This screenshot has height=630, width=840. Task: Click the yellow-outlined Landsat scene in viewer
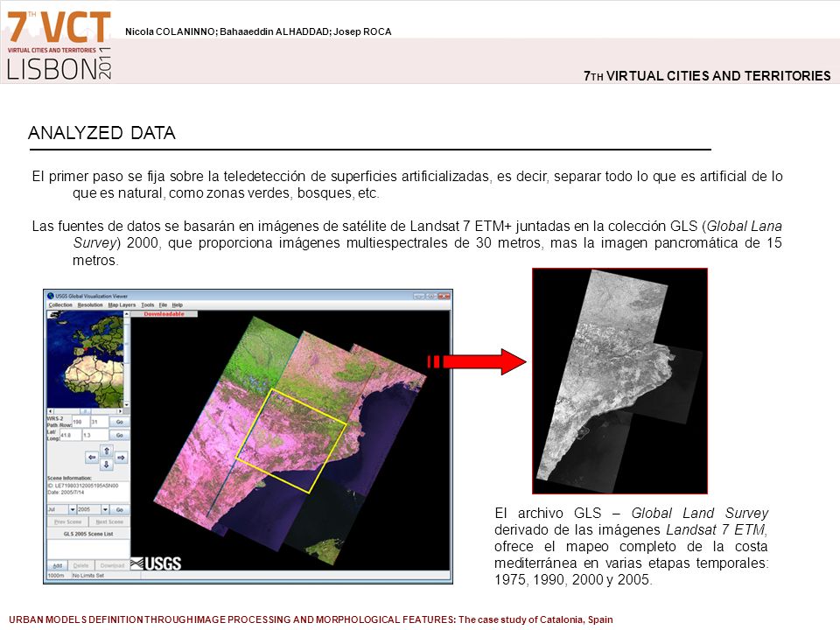(x=291, y=440)
